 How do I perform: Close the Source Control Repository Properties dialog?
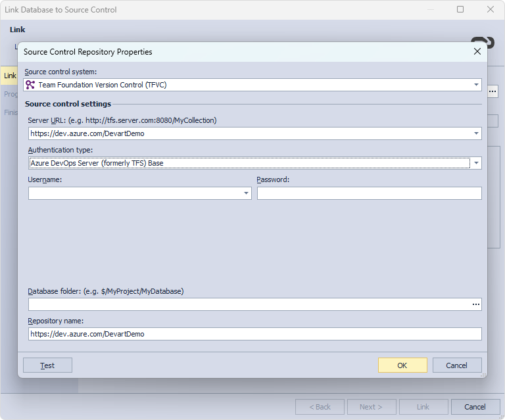click(477, 51)
